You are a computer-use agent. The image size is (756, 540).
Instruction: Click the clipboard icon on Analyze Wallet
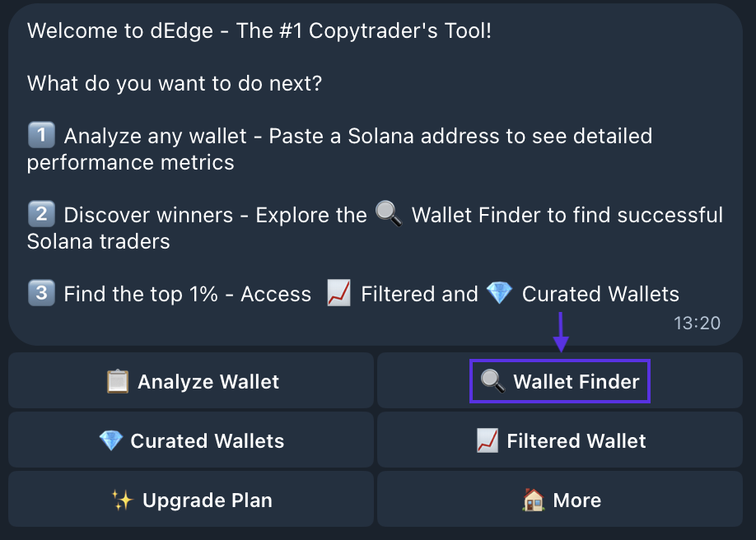pyautogui.click(x=118, y=382)
